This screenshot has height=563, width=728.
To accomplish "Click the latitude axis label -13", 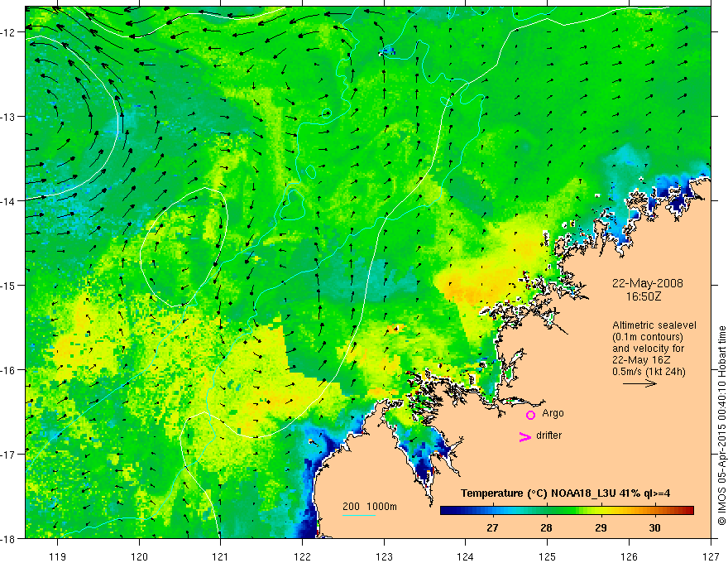I will coord(8,117).
